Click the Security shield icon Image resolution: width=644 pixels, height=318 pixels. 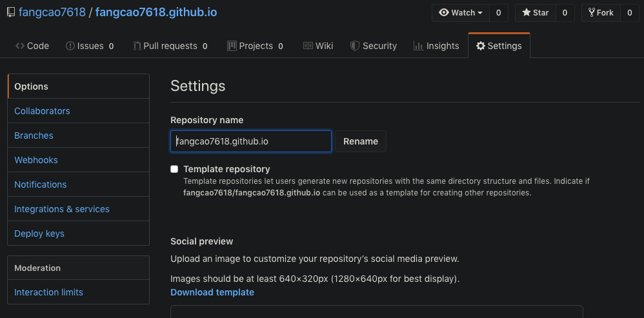pyautogui.click(x=354, y=46)
